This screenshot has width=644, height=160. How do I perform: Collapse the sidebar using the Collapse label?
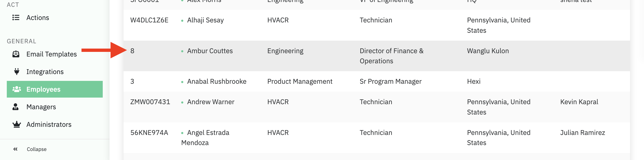(37, 149)
